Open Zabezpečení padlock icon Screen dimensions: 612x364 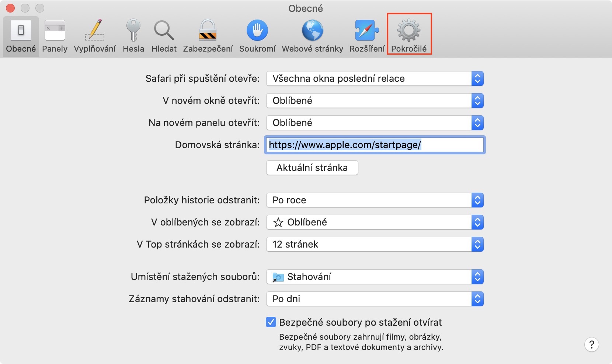pos(208,30)
